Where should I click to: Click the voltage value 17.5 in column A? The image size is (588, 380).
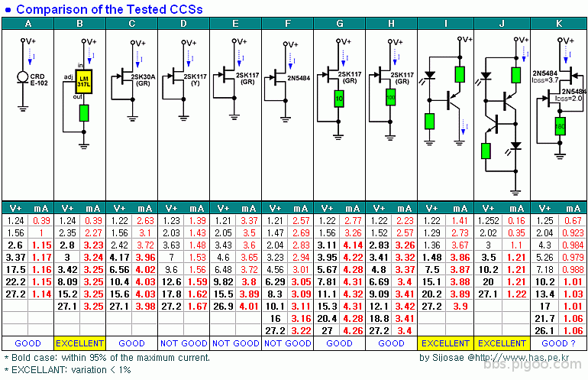pyautogui.click(x=15, y=270)
